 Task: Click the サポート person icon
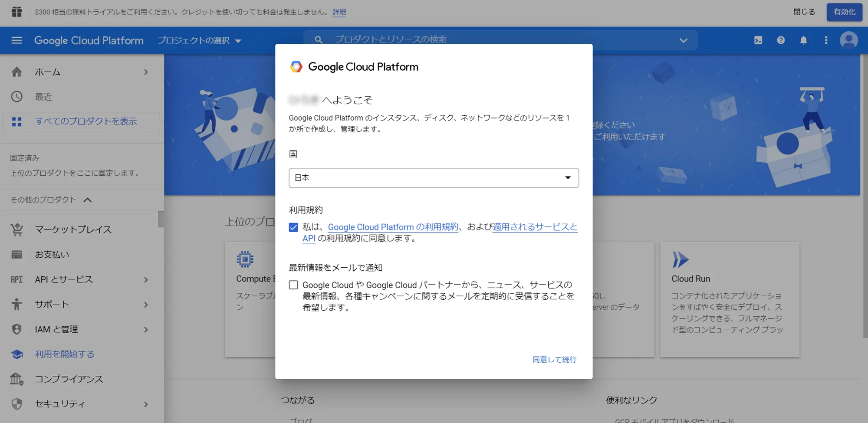16,304
